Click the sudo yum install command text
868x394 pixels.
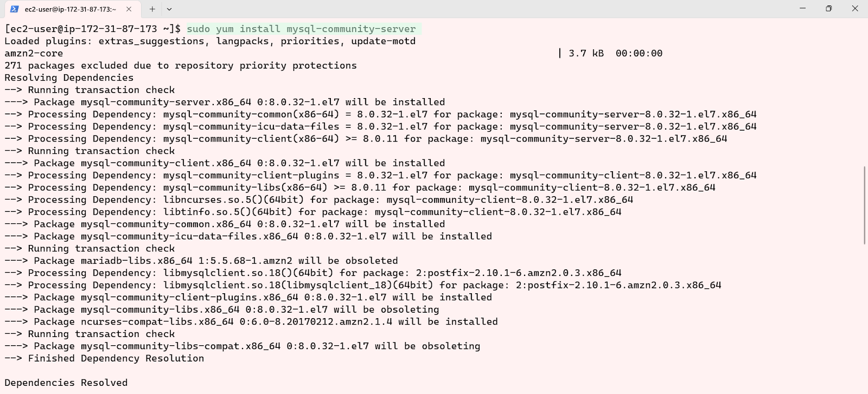[x=301, y=29]
